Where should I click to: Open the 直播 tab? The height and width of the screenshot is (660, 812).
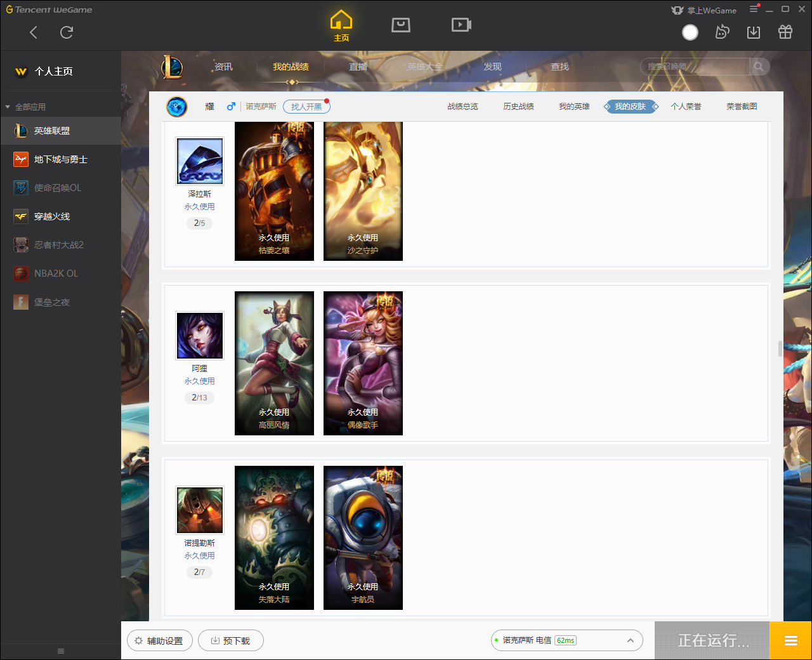click(358, 67)
